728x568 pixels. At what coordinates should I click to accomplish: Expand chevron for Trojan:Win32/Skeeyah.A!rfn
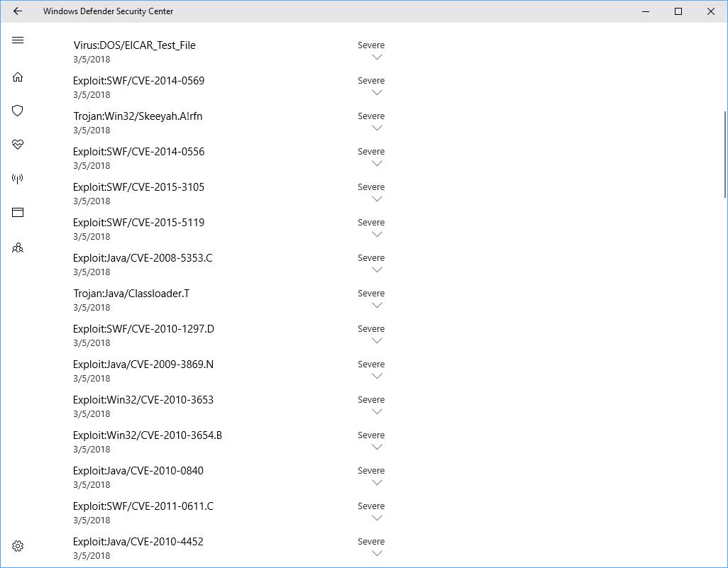tap(377, 128)
